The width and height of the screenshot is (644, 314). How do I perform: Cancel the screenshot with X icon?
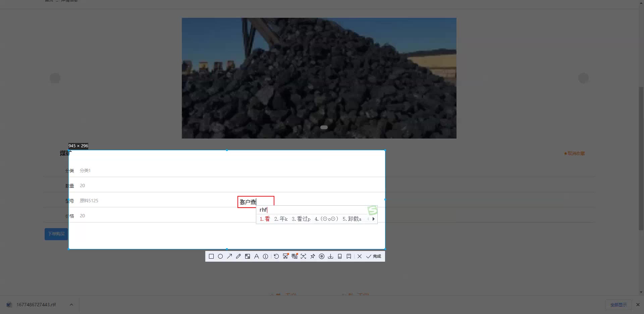point(360,256)
